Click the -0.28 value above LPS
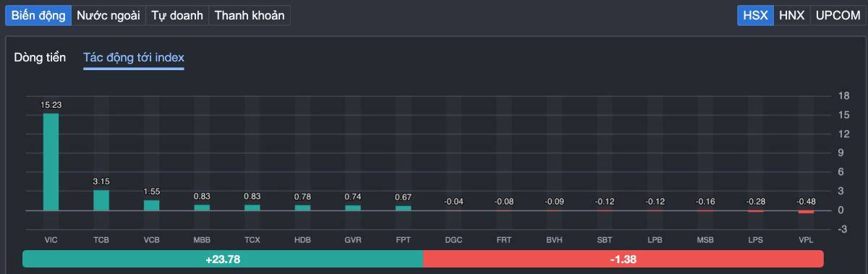Viewport: 868px width, 274px height. click(x=755, y=202)
